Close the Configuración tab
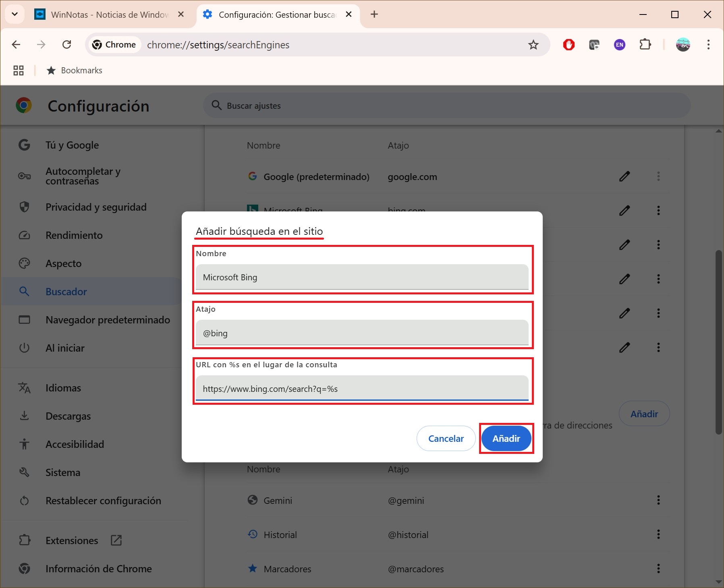 (349, 14)
